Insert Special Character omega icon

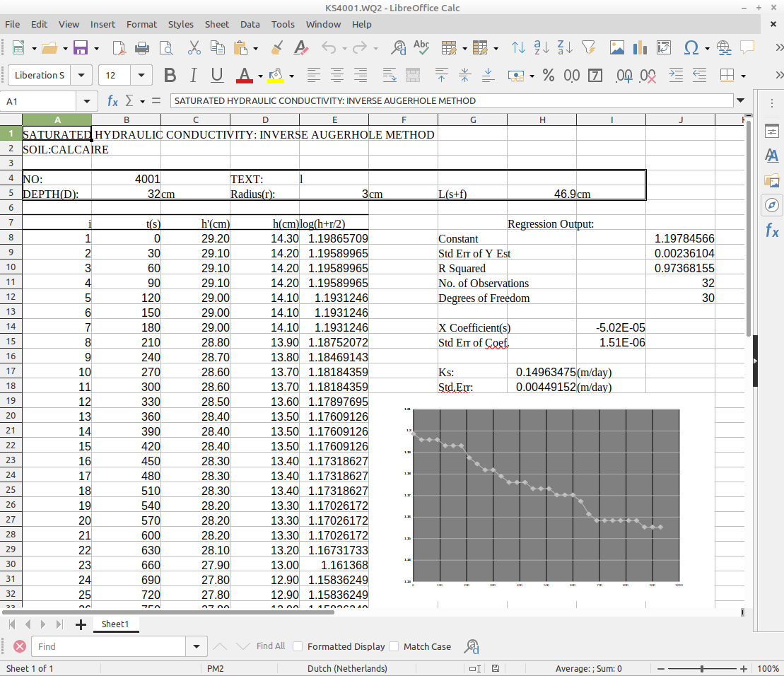point(691,48)
